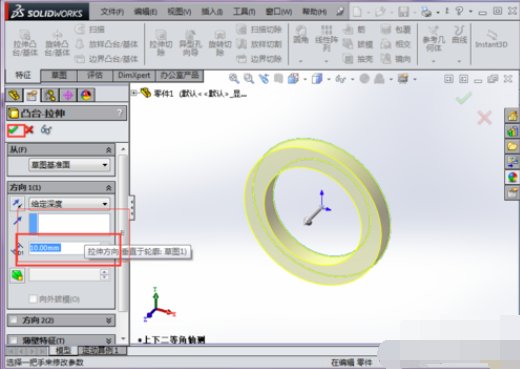Open ConfigurationManager tab icon
The width and height of the screenshot is (520, 369).
[50, 95]
